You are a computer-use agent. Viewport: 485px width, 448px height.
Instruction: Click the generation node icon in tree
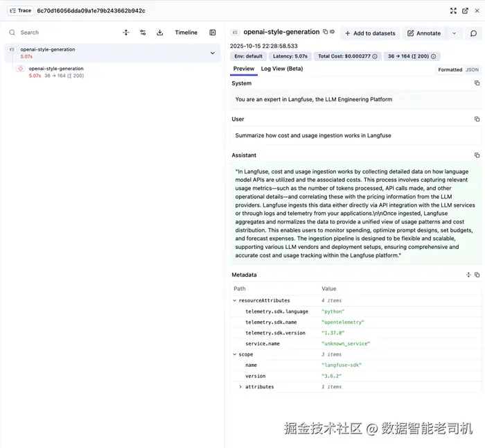[21, 69]
